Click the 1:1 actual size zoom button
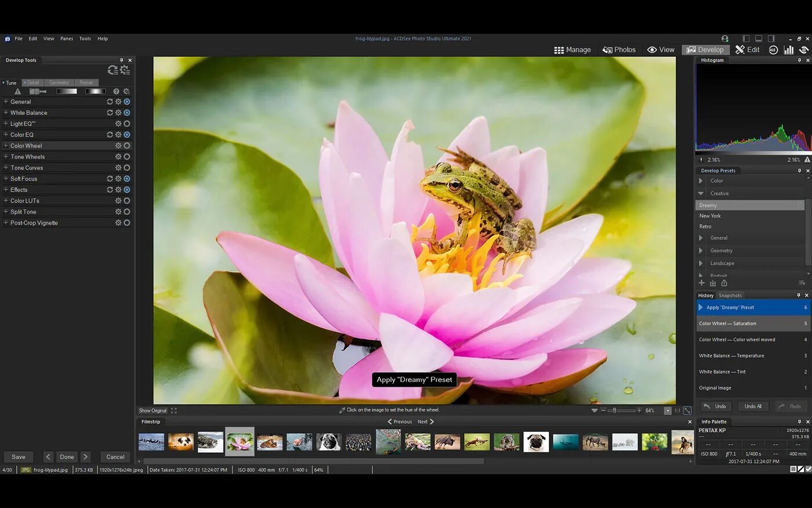This screenshot has width=812, height=508. (677, 410)
